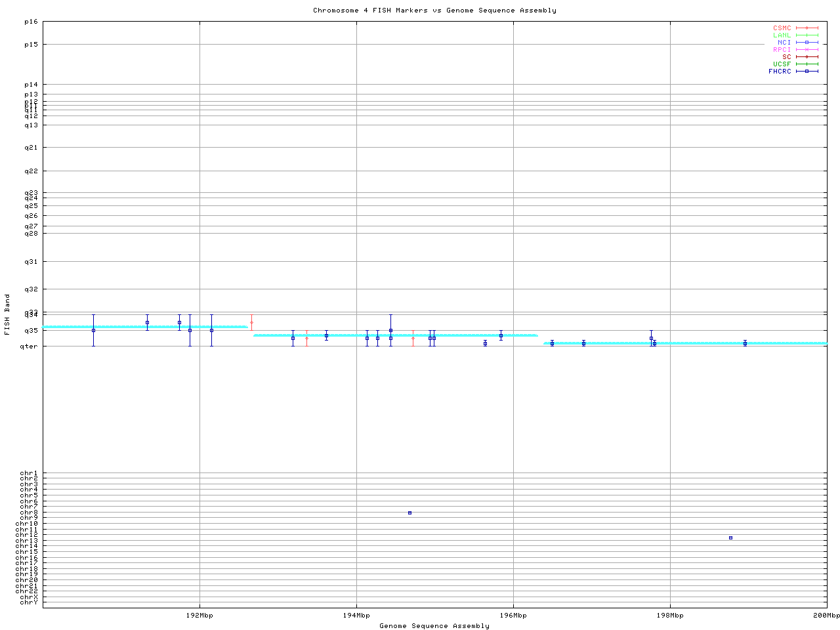Click the 'Genome Sequence Assembly' x-axis title
This screenshot has height=630, width=840.
point(434,626)
